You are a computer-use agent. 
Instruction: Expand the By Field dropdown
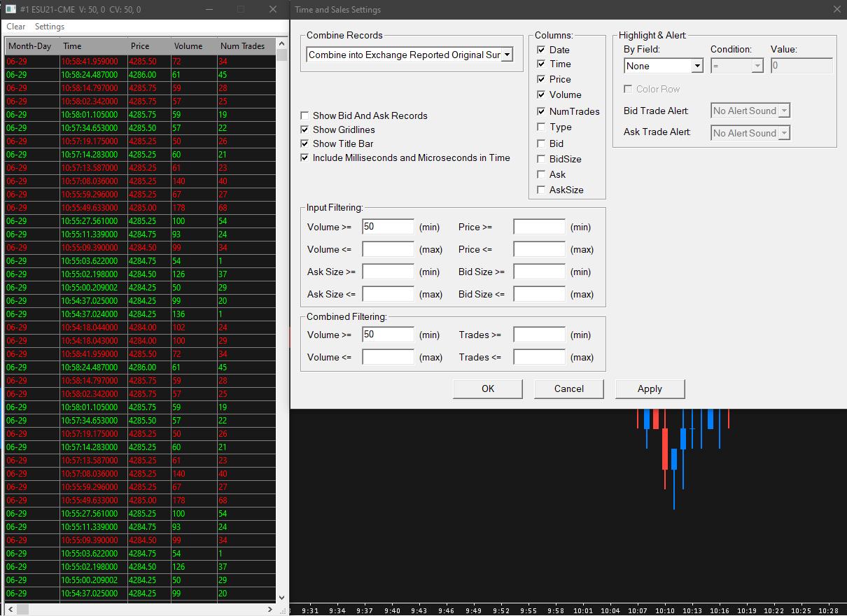click(x=696, y=66)
